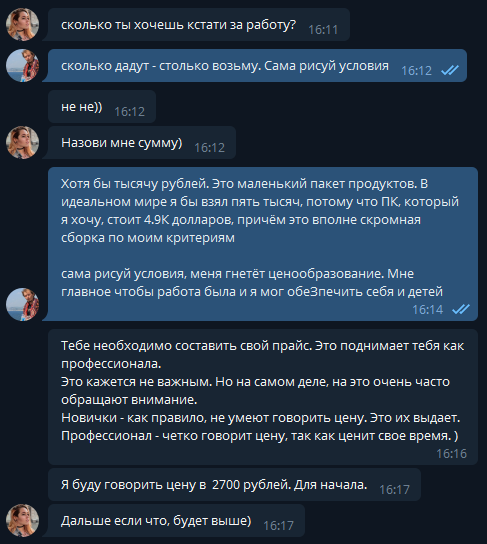Click message 'Дальше если что, будет выше)'
Image resolution: width=487 pixels, height=544 pixels.
[x=176, y=521]
